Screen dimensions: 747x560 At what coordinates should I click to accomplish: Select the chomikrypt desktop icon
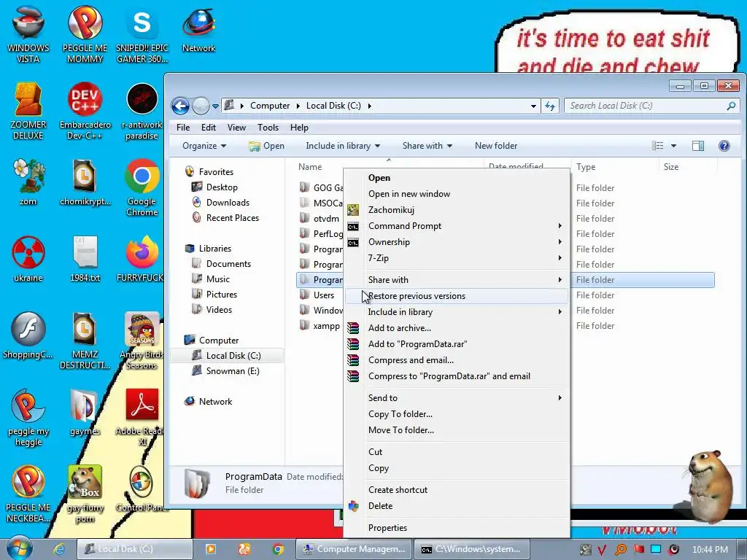click(x=85, y=182)
